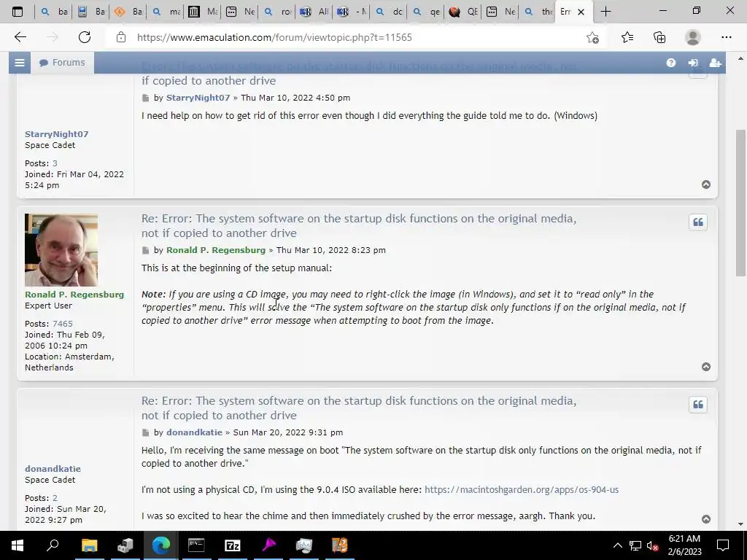Open Ronald P. Regensburg profile under avatar

click(74, 295)
